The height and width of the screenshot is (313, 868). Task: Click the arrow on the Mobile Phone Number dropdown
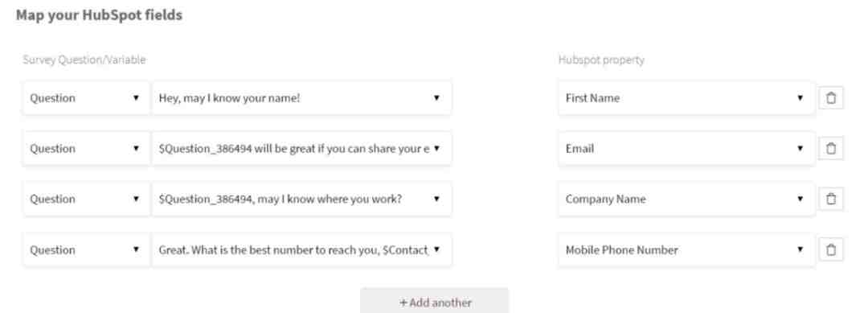pyautogui.click(x=800, y=250)
